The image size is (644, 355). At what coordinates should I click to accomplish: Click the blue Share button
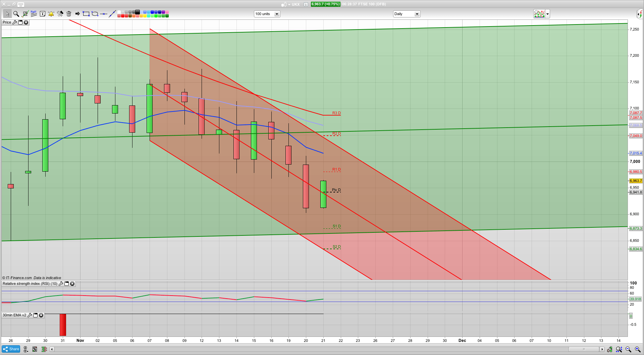pyautogui.click(x=10, y=349)
